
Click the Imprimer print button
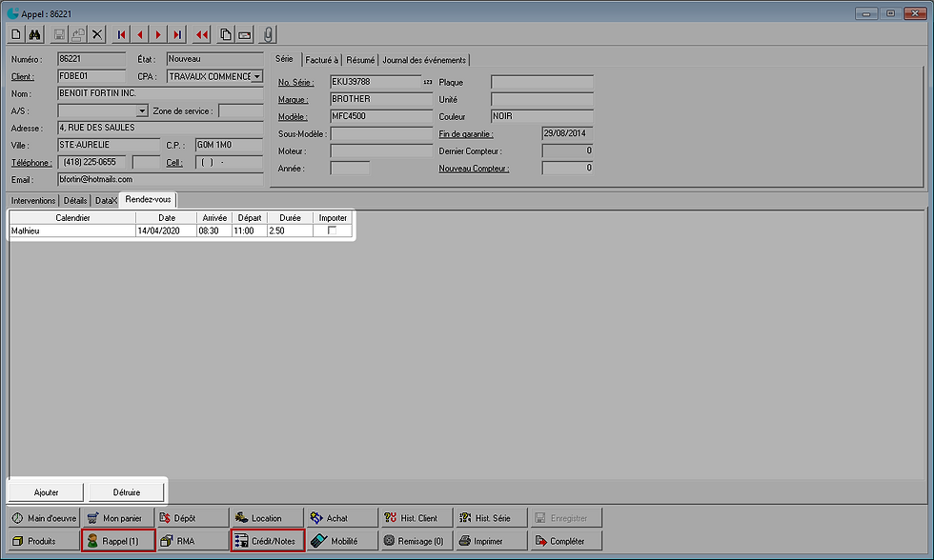pyautogui.click(x=492, y=540)
